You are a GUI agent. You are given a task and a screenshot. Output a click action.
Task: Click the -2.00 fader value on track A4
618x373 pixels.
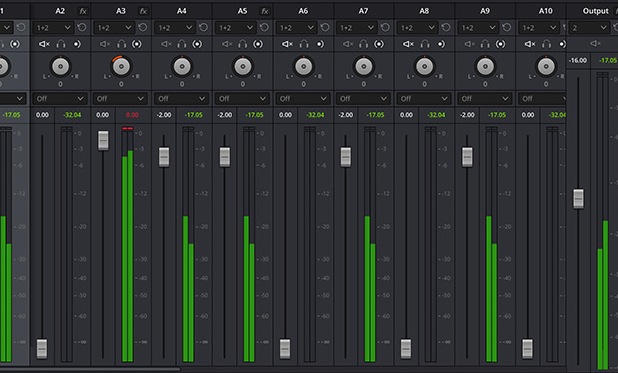(x=164, y=115)
